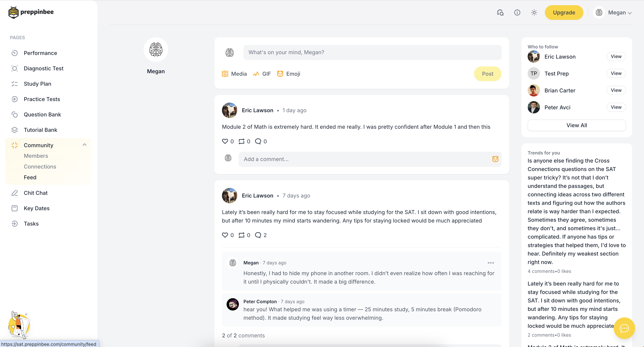View Brian Carter's profile
Screen dimensions: 644x347
[616, 90]
